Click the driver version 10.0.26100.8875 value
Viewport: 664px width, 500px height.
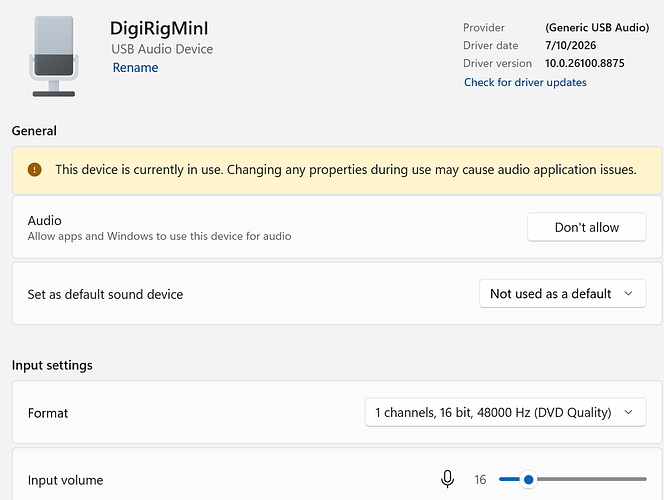coord(584,64)
